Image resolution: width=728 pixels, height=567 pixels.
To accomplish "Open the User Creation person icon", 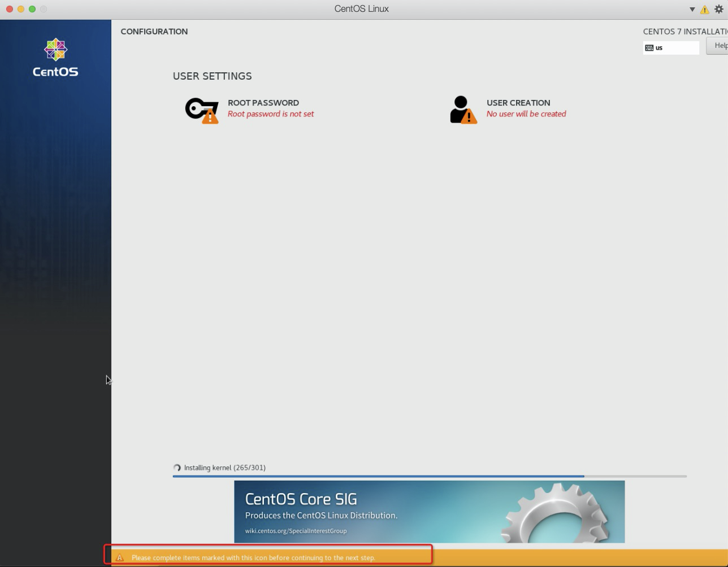I will 463,110.
